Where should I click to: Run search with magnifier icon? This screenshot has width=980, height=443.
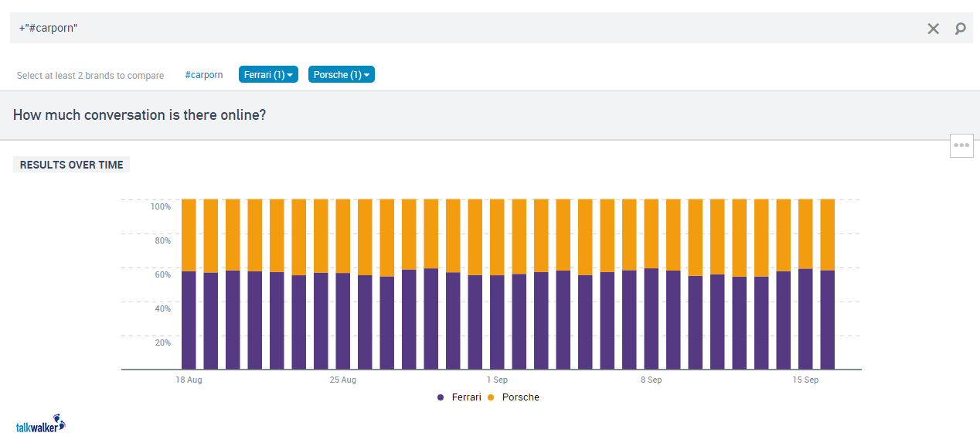[960, 29]
